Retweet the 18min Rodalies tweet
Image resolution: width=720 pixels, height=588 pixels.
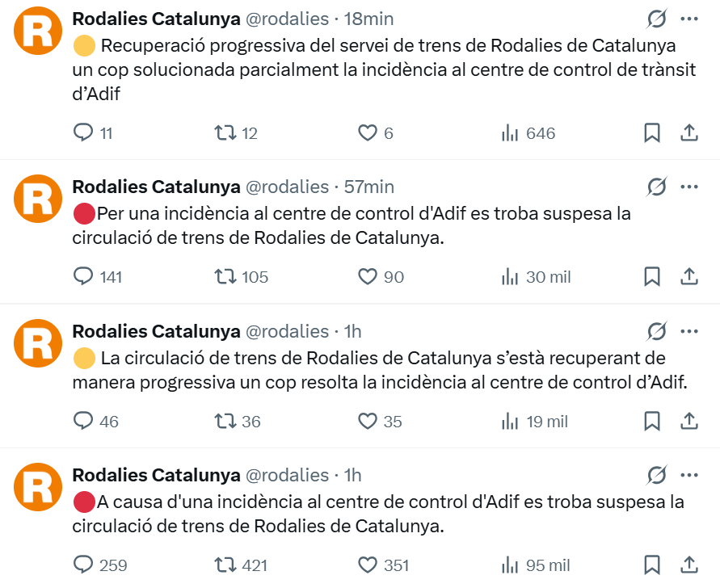point(225,132)
